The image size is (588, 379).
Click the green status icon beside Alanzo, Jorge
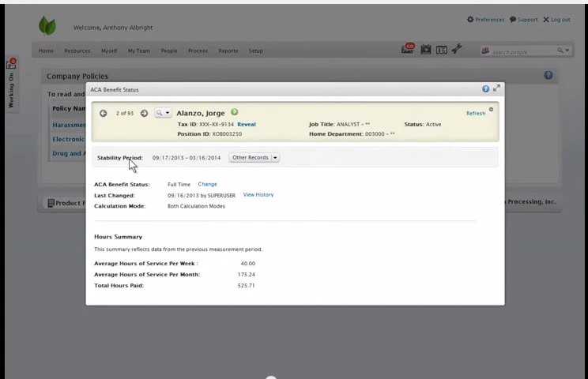[x=235, y=111]
